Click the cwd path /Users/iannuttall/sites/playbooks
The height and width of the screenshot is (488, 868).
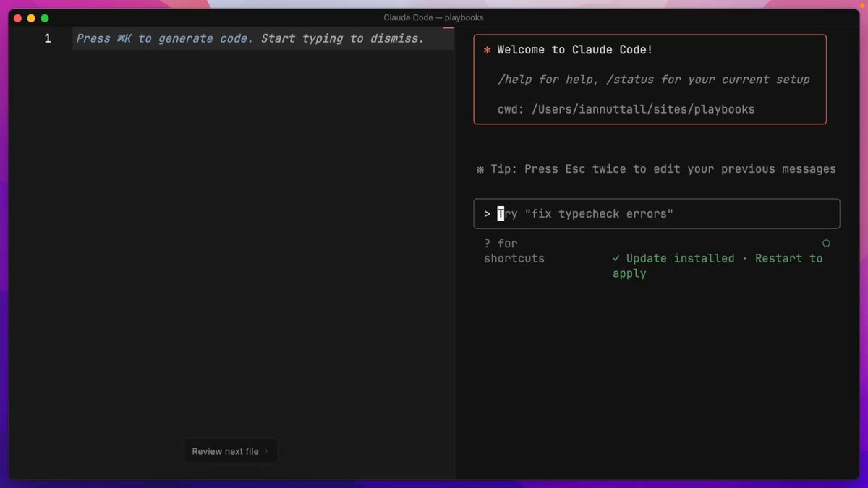click(x=644, y=110)
